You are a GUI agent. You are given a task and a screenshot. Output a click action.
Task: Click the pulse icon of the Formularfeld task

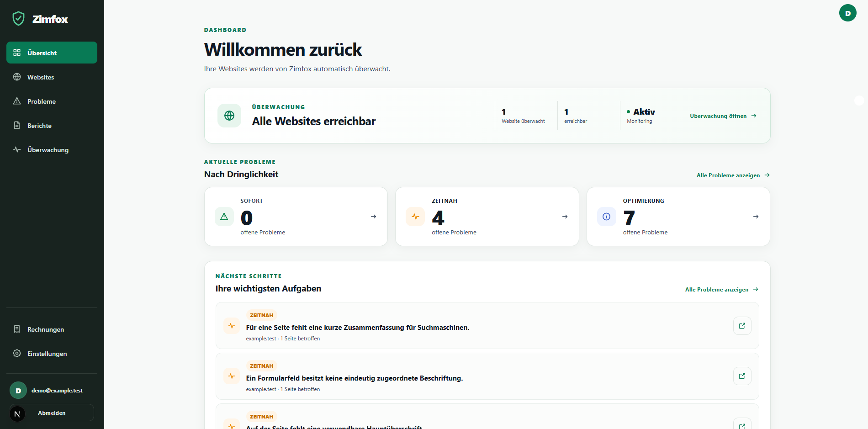(232, 376)
